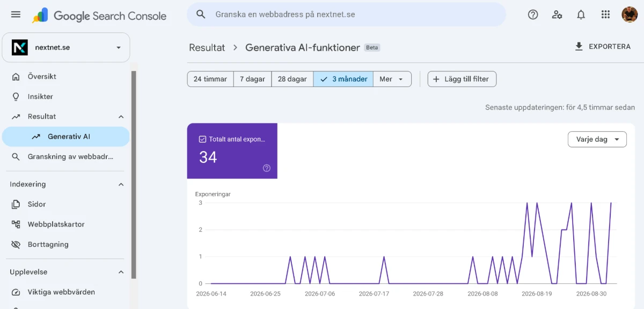The width and height of the screenshot is (644, 309).
Task: Click the Exponeringar axis label
Action: (x=213, y=194)
